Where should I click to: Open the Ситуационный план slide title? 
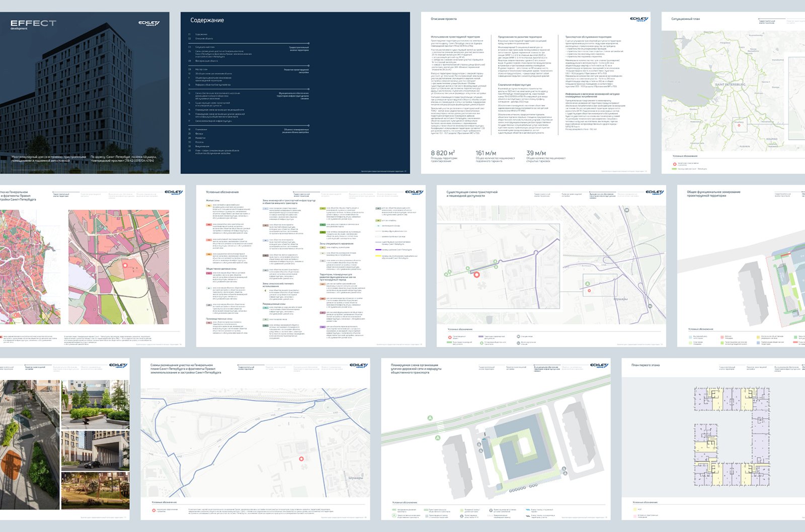685,19
